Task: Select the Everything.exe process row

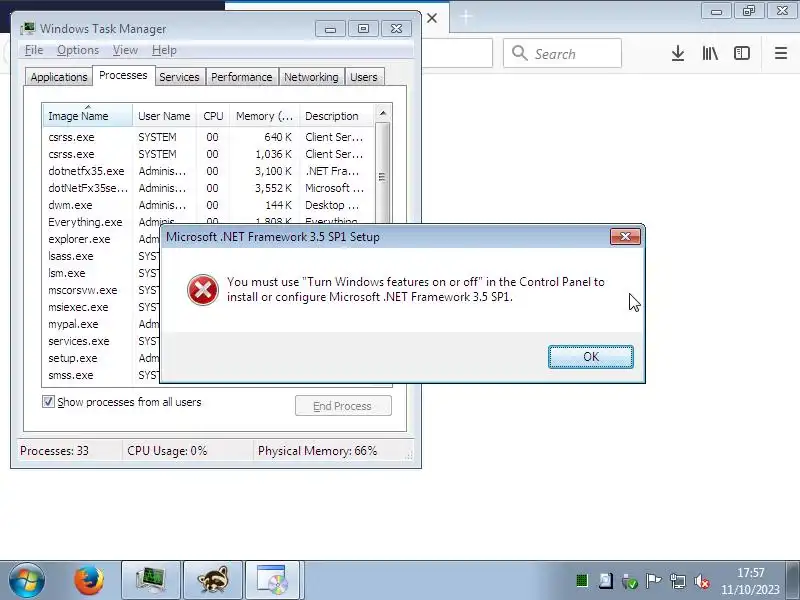Action: click(x=209, y=220)
